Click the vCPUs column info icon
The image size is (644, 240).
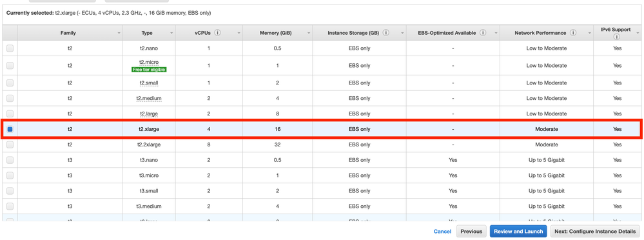click(218, 33)
